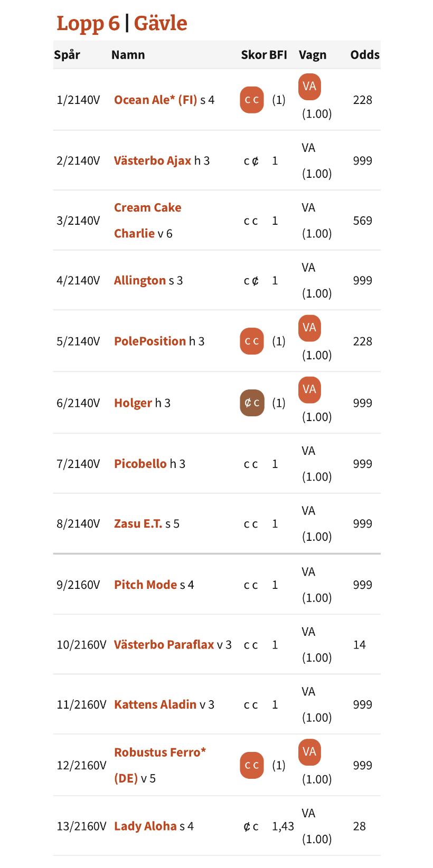Click the orange VA badge for Ocean Ale
Image resolution: width=433 pixels, height=868 pixels.
[x=309, y=87]
